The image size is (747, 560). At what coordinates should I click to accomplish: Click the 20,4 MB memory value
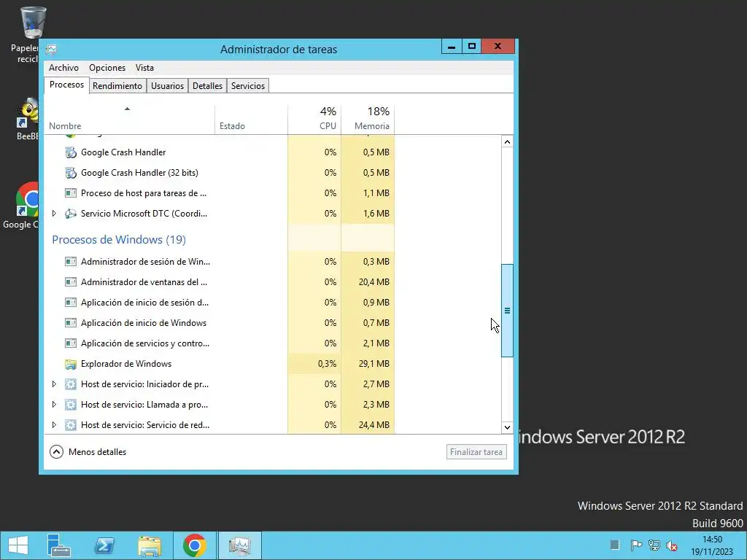[374, 282]
